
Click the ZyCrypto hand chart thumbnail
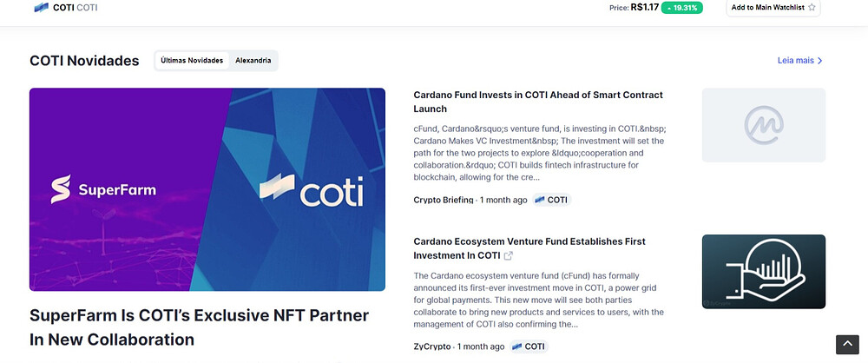pos(763,272)
